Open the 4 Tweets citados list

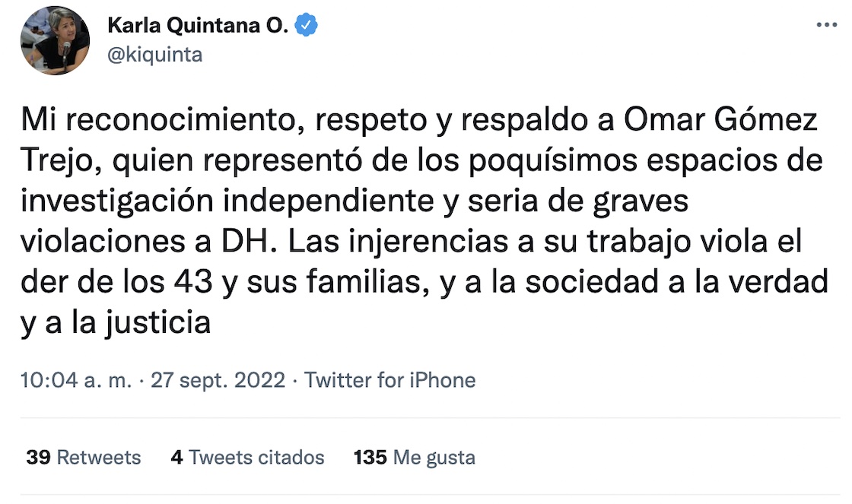247,457
